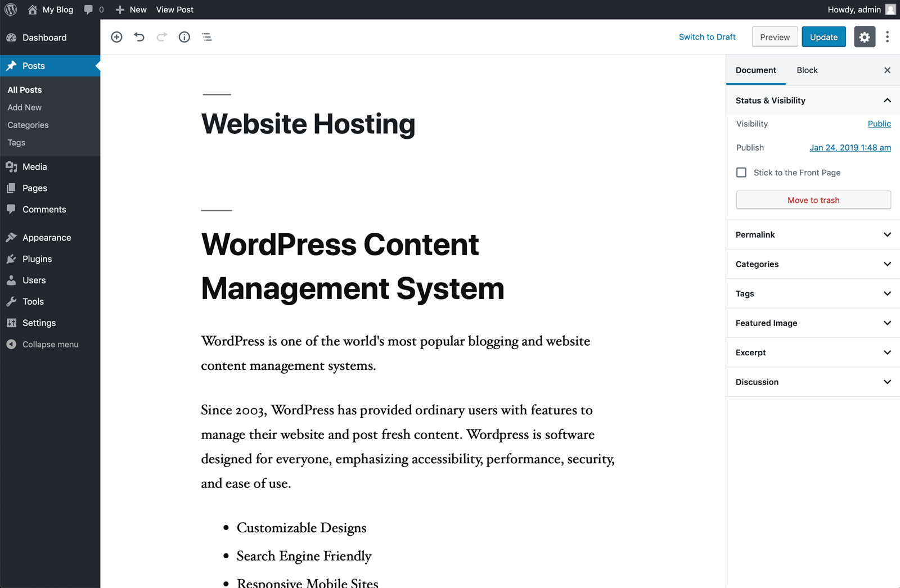Select All Posts submenu item
The image size is (900, 588).
tap(25, 90)
